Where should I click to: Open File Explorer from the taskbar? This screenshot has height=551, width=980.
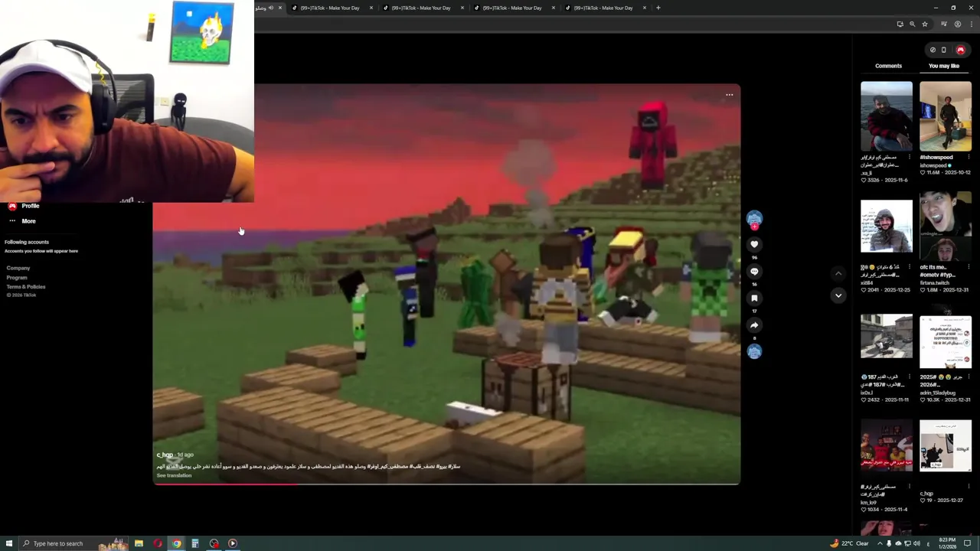pyautogui.click(x=139, y=543)
